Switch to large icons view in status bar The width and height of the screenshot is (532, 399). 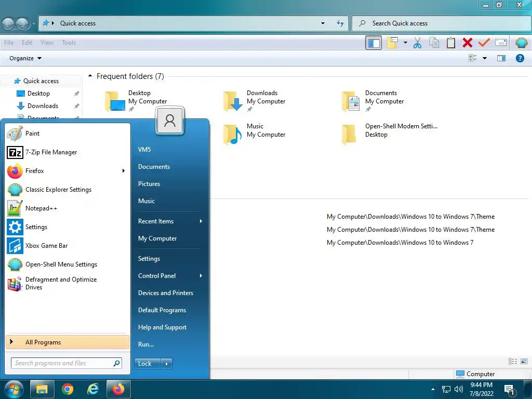click(524, 362)
